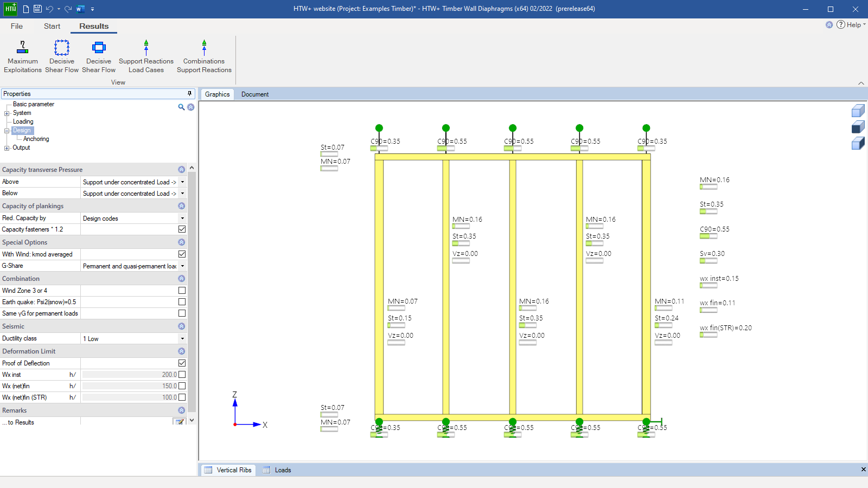Switch to the Start ribbon tab
The image size is (868, 488).
52,26
